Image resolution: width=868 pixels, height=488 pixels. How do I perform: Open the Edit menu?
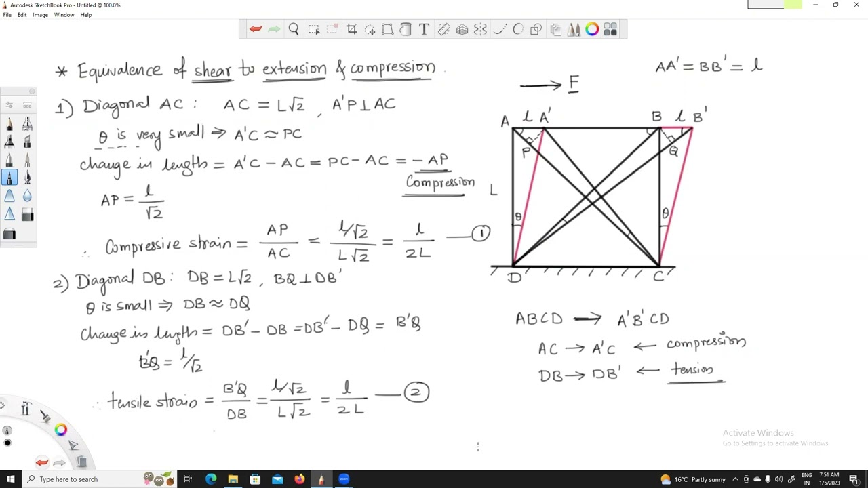(22, 15)
